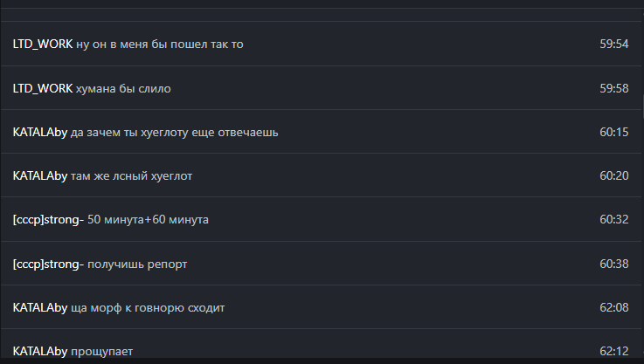Click the 60:20 timestamp
Viewport: 644px width, 364px height.
pyautogui.click(x=613, y=175)
